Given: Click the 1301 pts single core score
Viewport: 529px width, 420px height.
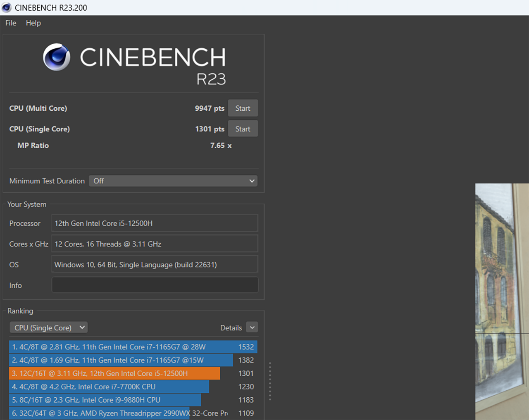Looking at the screenshot, I should (x=210, y=129).
